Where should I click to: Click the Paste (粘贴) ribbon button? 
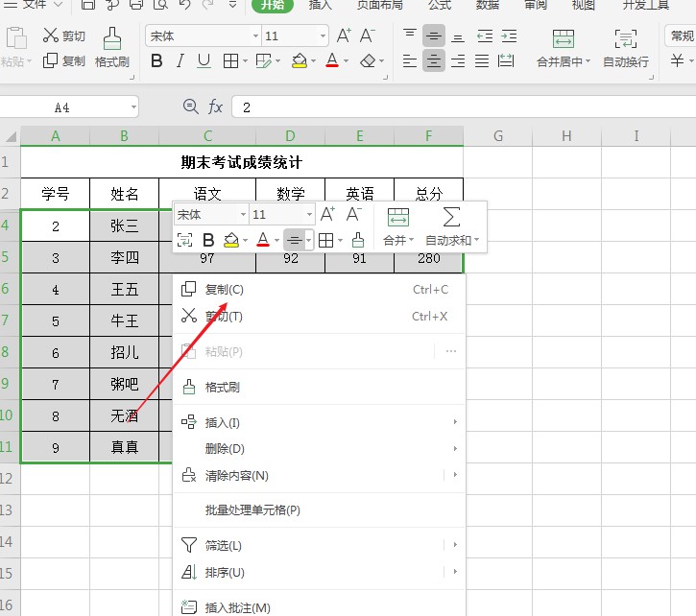tap(16, 47)
